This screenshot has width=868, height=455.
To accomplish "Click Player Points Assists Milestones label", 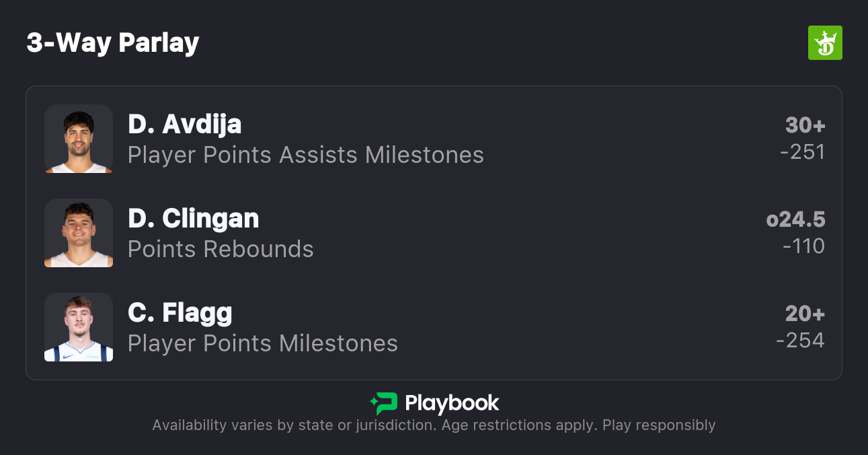I will pos(305,155).
